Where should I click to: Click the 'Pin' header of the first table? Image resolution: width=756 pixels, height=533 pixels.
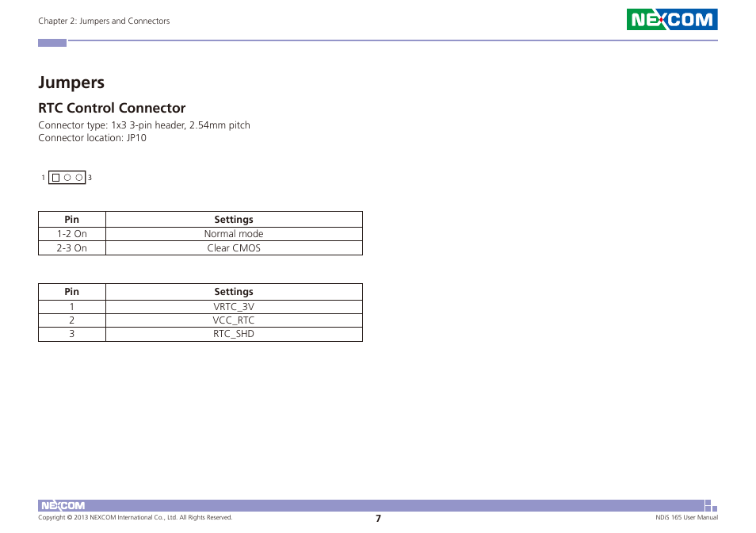pyautogui.click(x=72, y=220)
